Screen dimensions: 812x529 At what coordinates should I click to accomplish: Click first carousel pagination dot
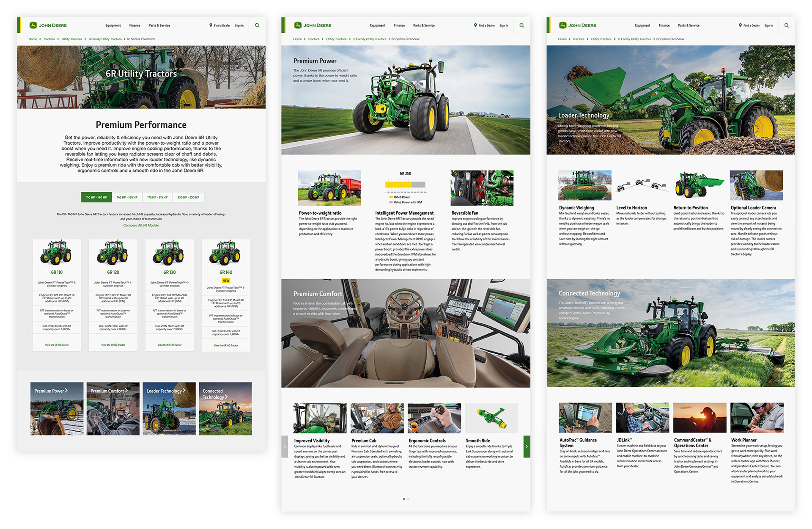click(404, 499)
